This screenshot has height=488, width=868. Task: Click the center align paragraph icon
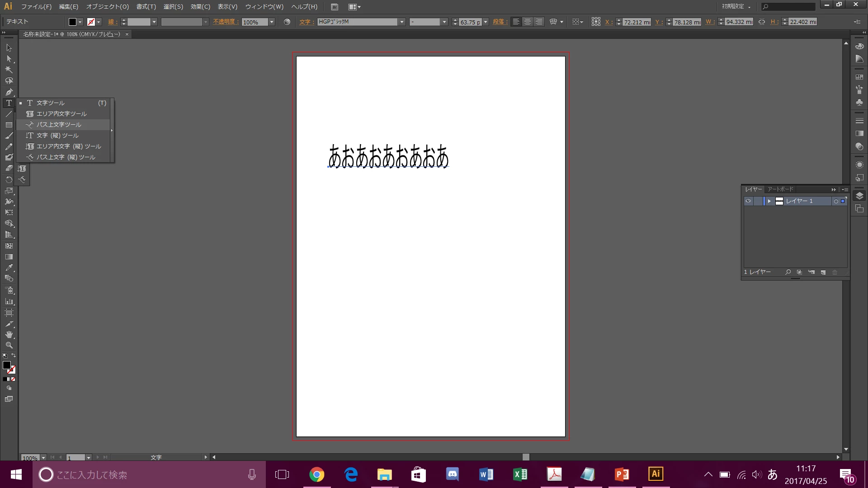tap(527, 22)
